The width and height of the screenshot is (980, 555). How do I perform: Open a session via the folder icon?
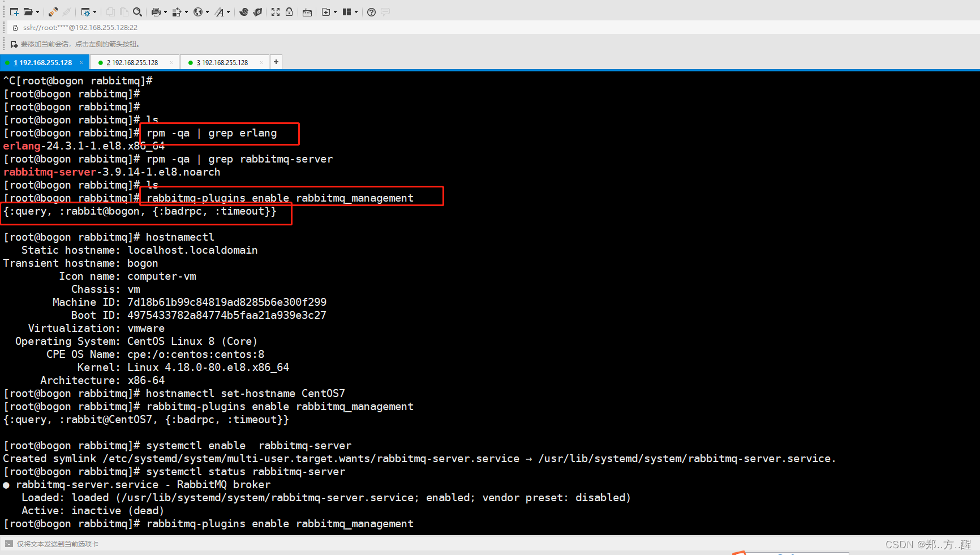click(x=28, y=12)
